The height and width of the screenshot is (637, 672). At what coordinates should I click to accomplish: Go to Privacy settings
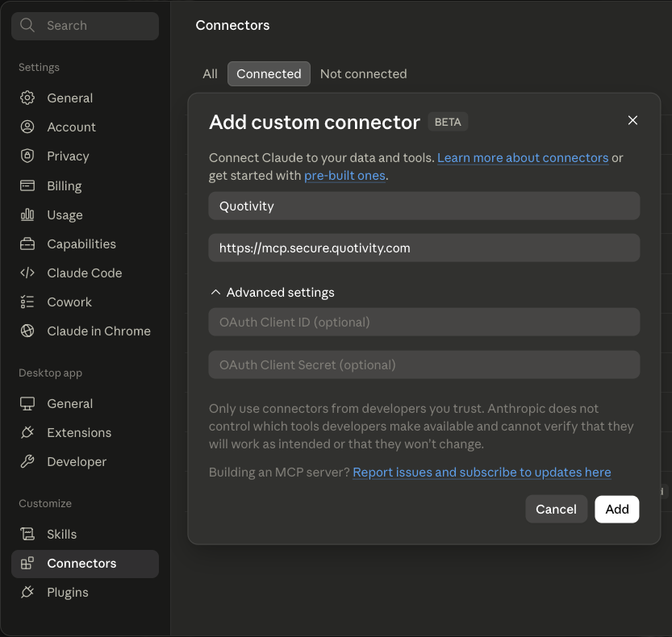(85, 156)
